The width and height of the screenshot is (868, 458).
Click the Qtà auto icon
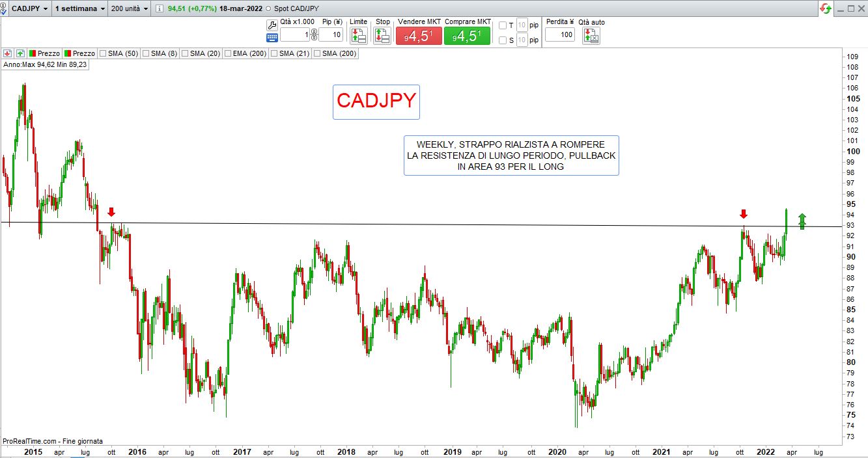(x=591, y=36)
